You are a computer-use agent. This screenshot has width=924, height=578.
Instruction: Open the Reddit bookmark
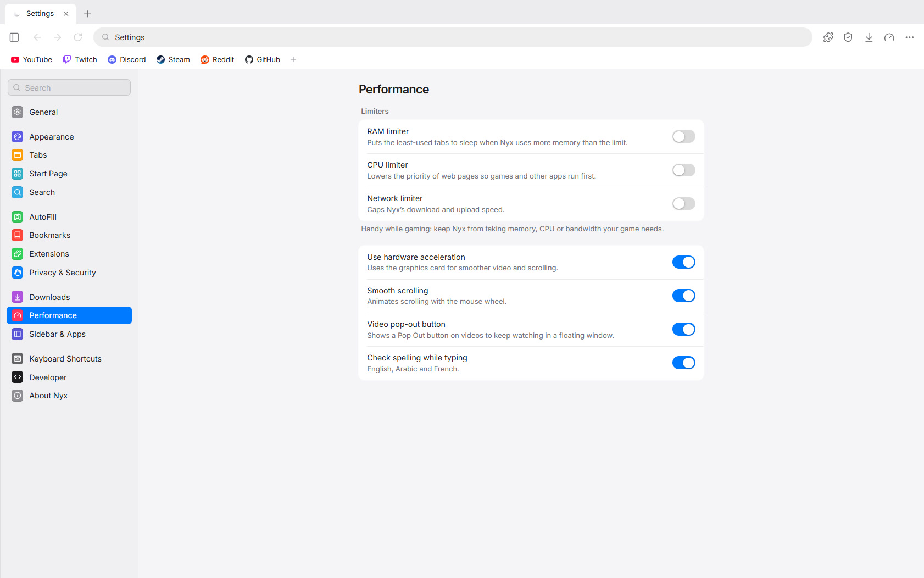click(218, 59)
